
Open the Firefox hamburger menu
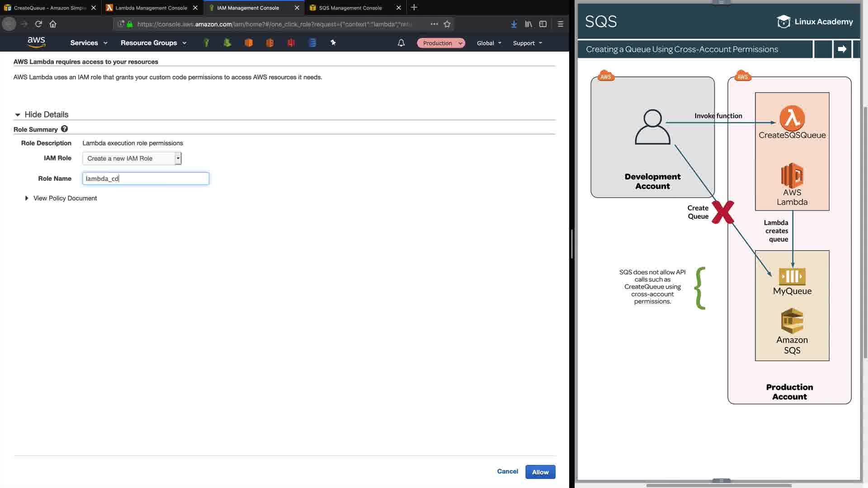click(x=560, y=24)
